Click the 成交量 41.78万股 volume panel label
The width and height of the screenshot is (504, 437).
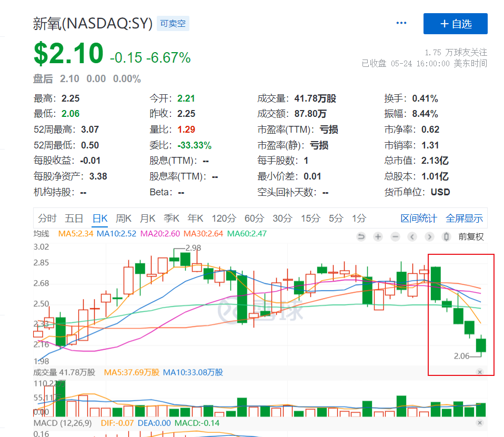(x=64, y=372)
